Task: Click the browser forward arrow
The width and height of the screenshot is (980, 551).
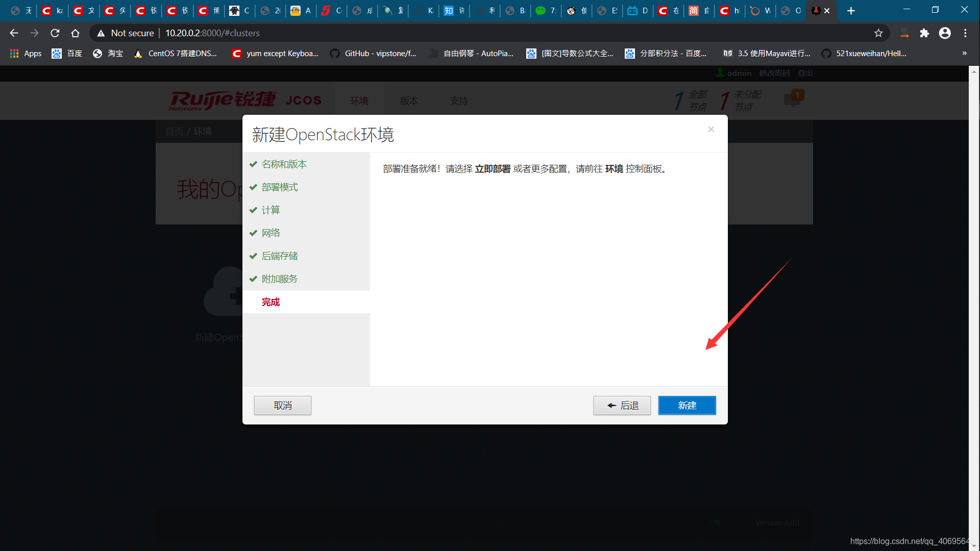Action: point(34,33)
